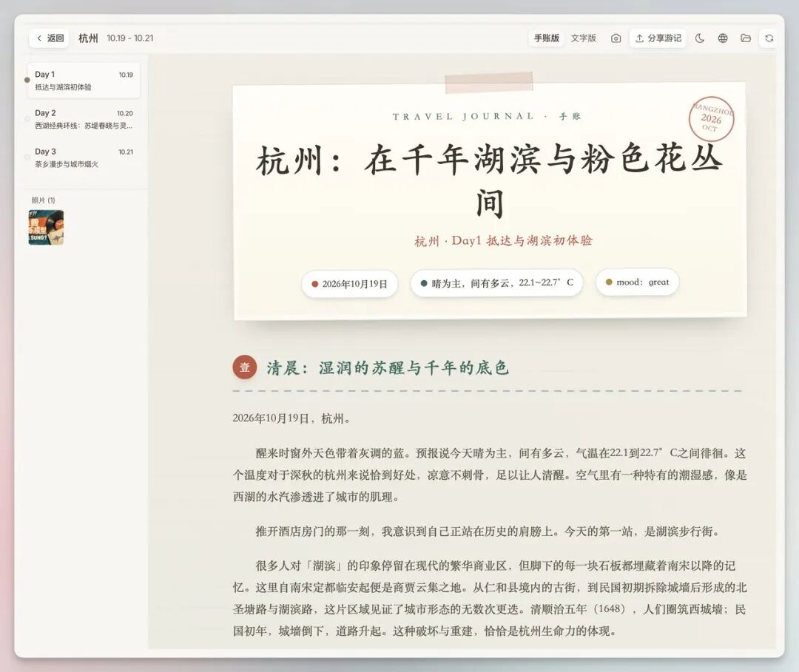The image size is (799, 672).
Task: Select Day 2 西湖经典环线 entry
Action: coord(83,119)
